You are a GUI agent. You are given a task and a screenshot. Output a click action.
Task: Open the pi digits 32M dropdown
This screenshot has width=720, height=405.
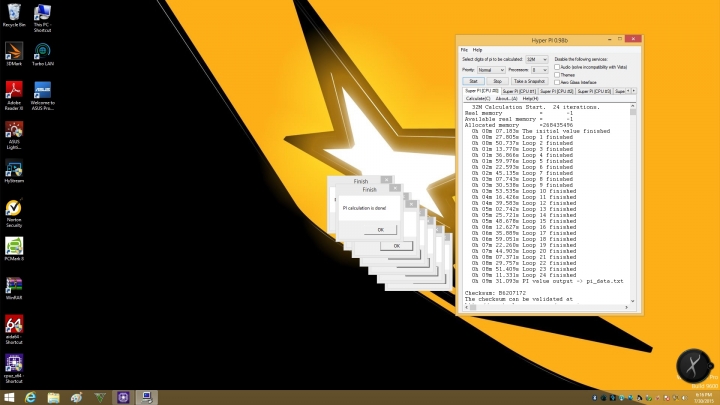pyautogui.click(x=537, y=59)
